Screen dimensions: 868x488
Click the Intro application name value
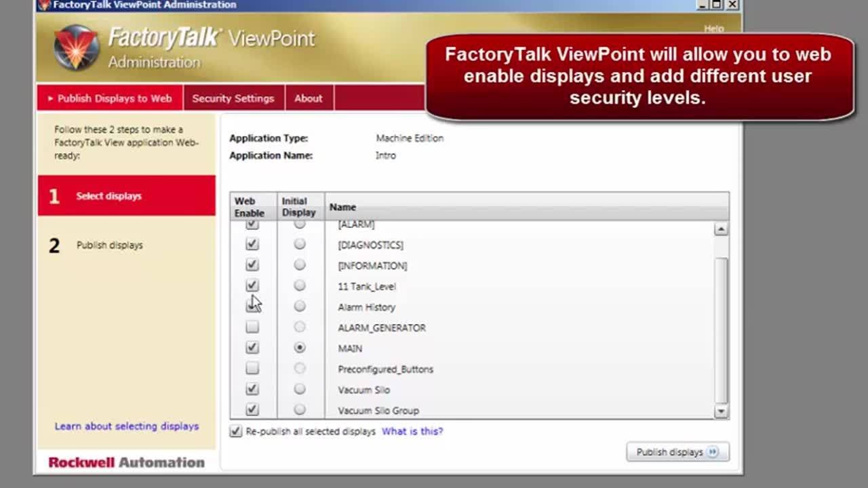point(386,155)
